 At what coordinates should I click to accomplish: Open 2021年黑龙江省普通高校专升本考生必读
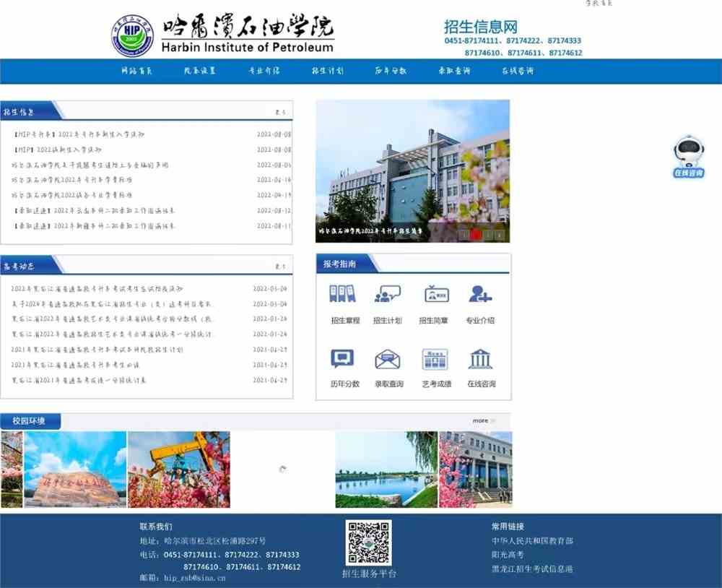pyautogui.click(x=76, y=365)
